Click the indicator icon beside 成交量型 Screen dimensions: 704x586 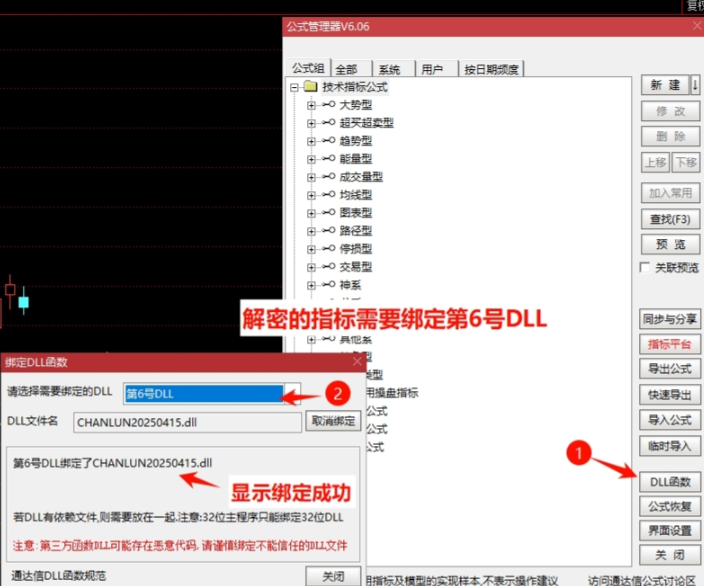point(329,176)
